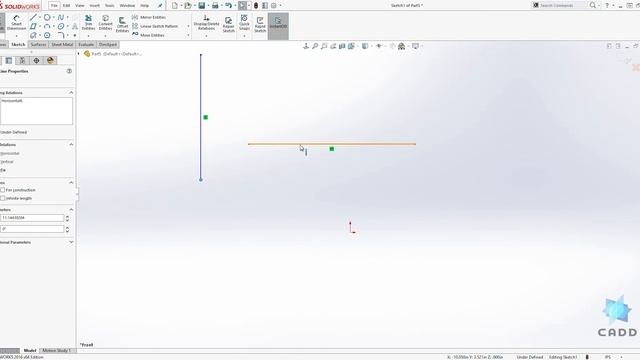Select the Arc sketch tool
The width and height of the screenshot is (640, 360).
point(47,27)
